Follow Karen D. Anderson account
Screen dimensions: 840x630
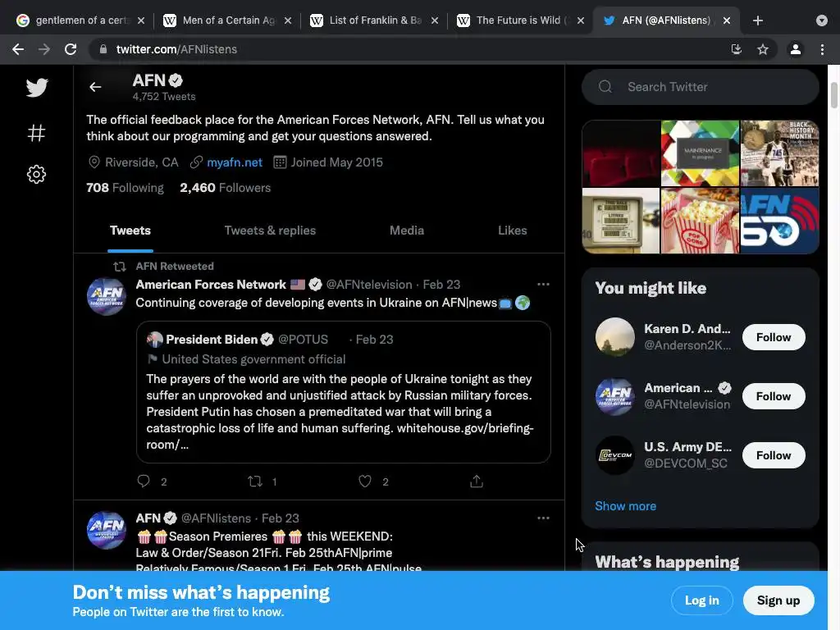pos(774,337)
